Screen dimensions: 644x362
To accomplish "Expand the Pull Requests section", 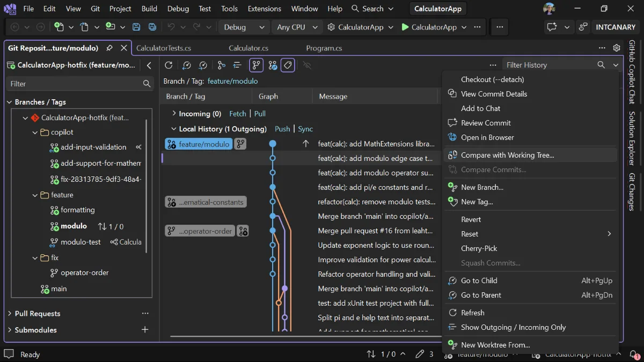I will click(10, 313).
